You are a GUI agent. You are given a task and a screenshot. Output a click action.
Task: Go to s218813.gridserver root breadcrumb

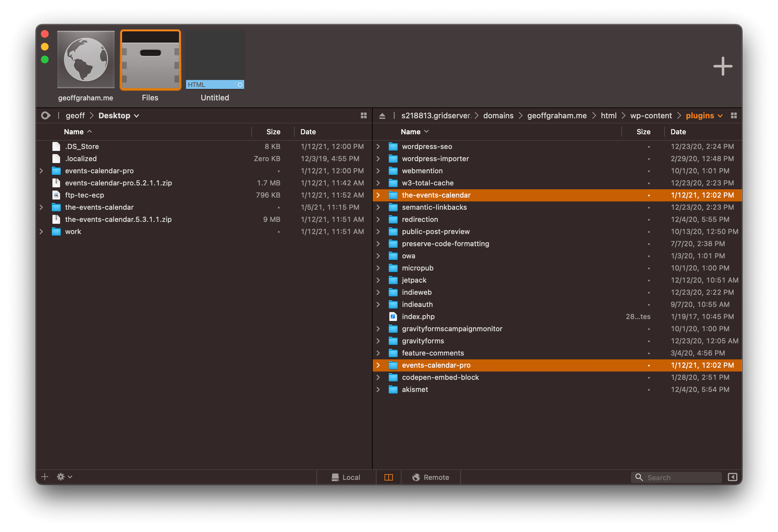click(x=436, y=115)
